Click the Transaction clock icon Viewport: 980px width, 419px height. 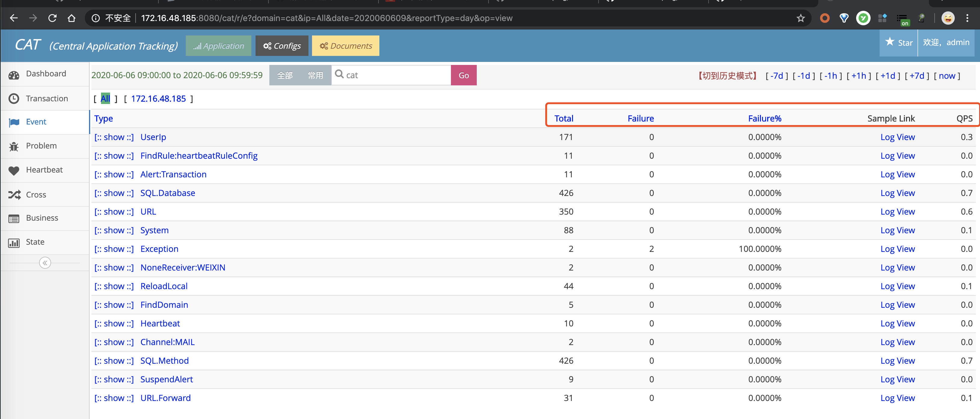[14, 99]
